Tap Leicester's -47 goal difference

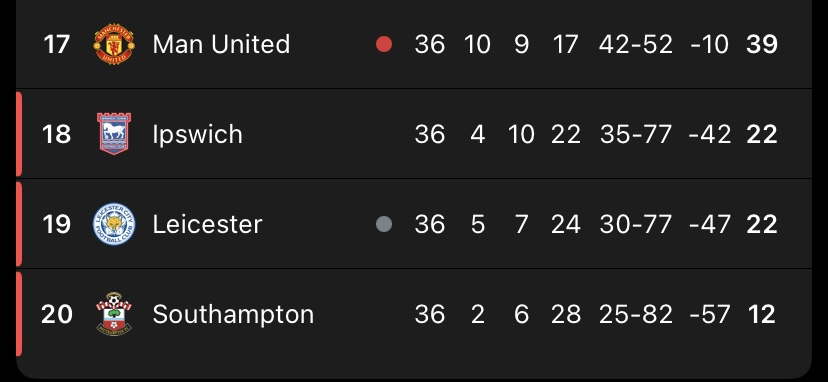[x=710, y=224]
